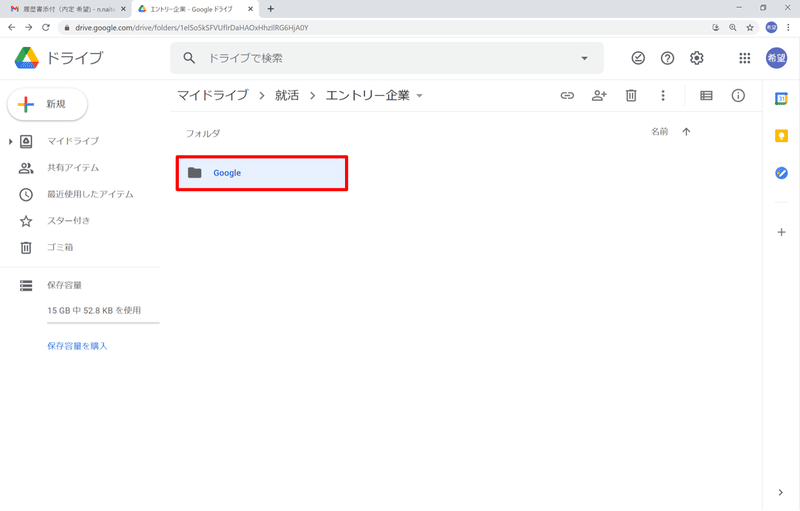The image size is (800, 511).
Task: Click the get link icon
Action: pos(567,95)
